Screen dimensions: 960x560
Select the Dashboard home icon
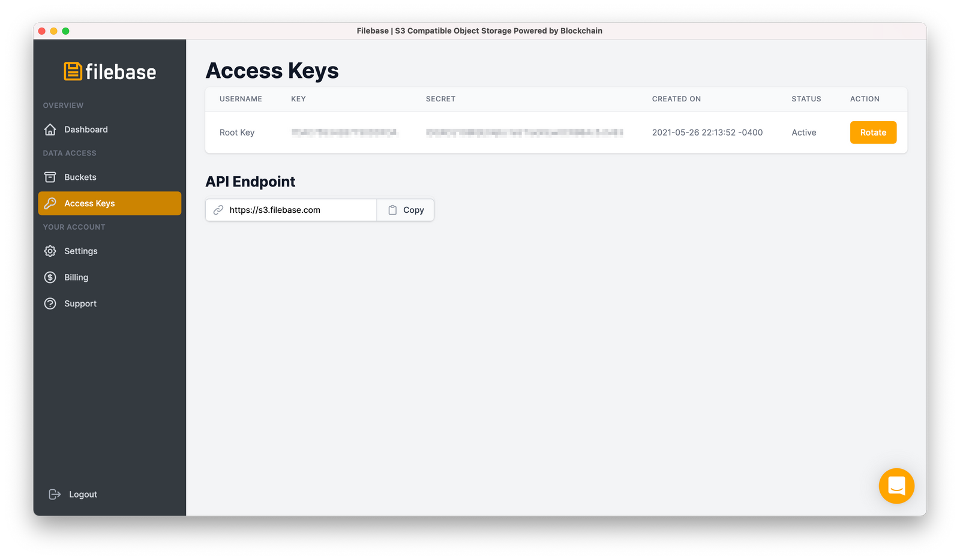(x=50, y=129)
